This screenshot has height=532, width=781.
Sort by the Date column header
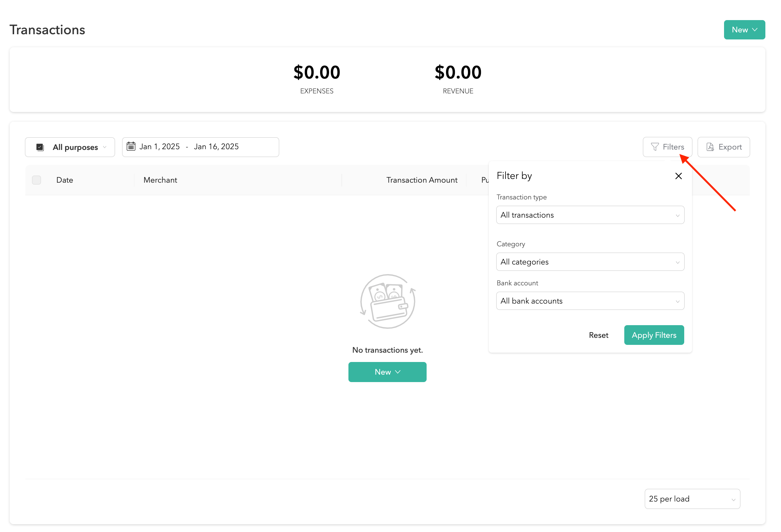[65, 180]
